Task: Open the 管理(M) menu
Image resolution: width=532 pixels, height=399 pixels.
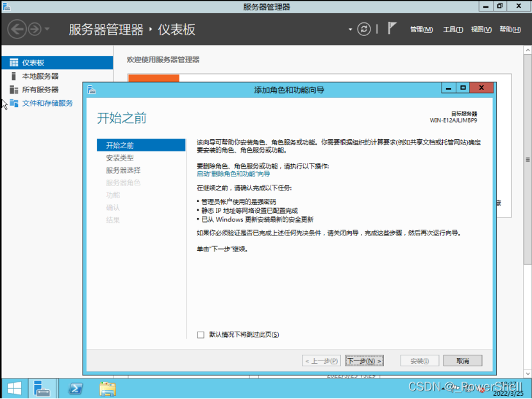Action: (421, 30)
